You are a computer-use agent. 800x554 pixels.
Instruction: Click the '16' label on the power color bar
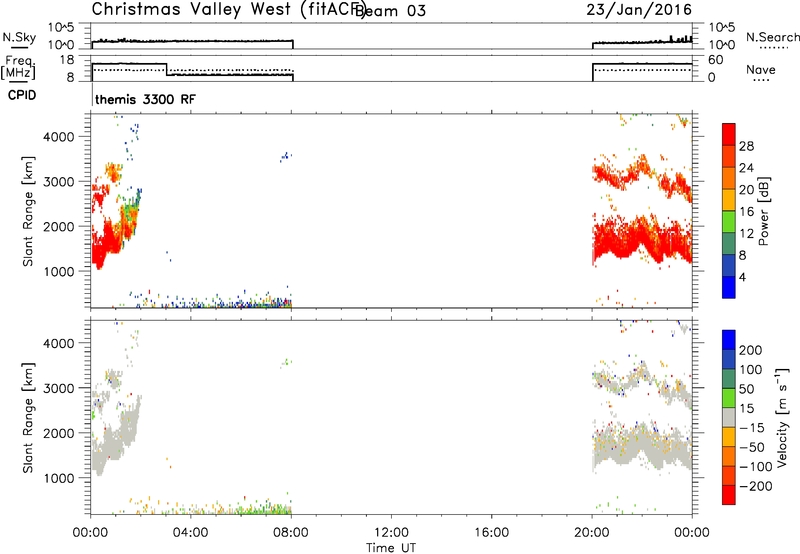746,212
